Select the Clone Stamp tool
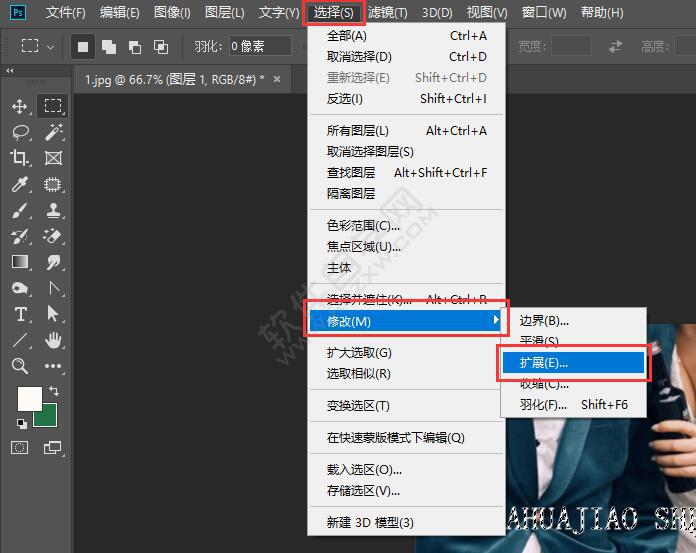 point(53,210)
